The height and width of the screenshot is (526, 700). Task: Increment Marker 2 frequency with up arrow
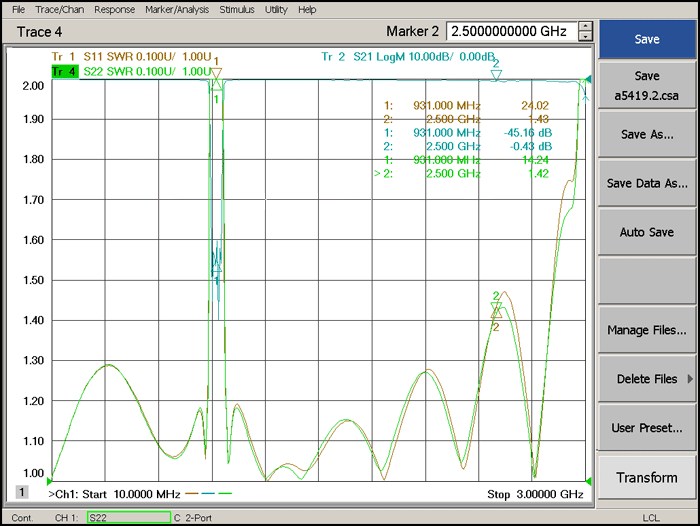tap(585, 26)
